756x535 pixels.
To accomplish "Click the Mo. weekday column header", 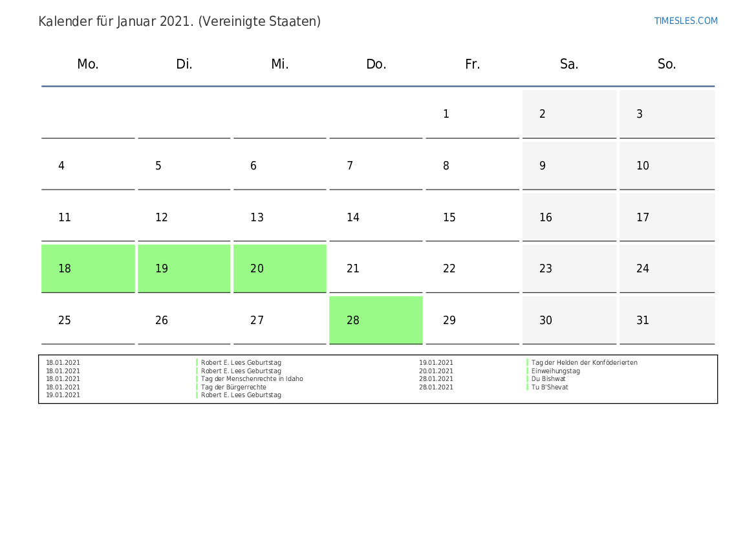I will (88, 64).
